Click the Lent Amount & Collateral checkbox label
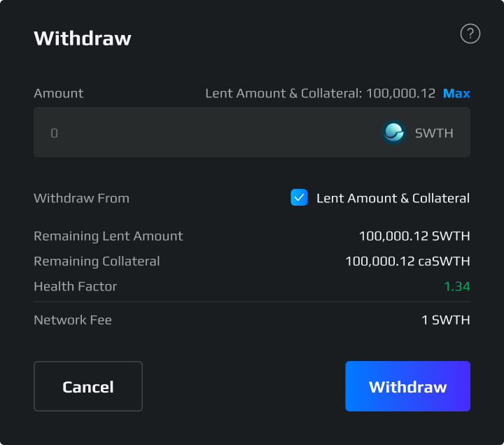The height and width of the screenshot is (445, 504). tap(393, 198)
